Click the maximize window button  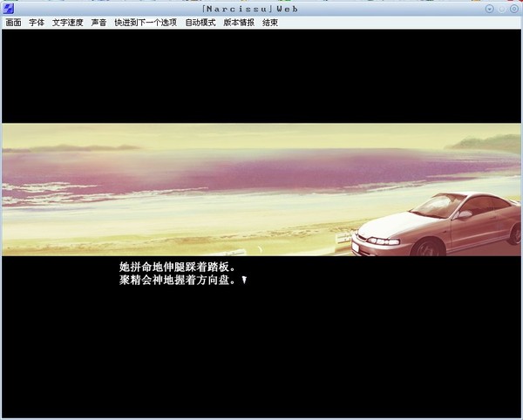point(502,9)
